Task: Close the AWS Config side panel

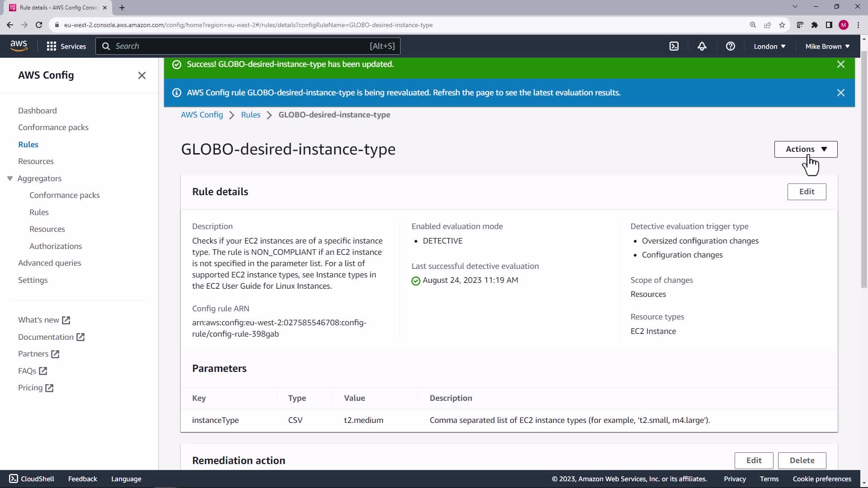Action: tap(142, 75)
